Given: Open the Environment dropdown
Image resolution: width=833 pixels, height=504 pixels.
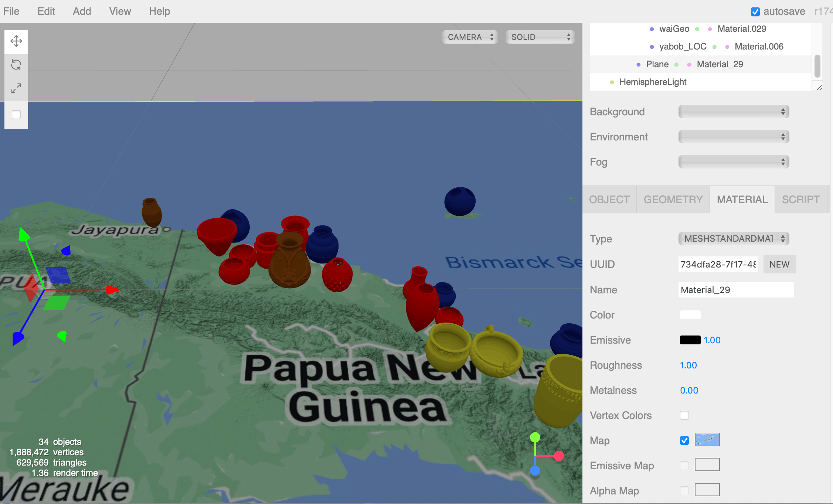Looking at the screenshot, I should pyautogui.click(x=734, y=137).
